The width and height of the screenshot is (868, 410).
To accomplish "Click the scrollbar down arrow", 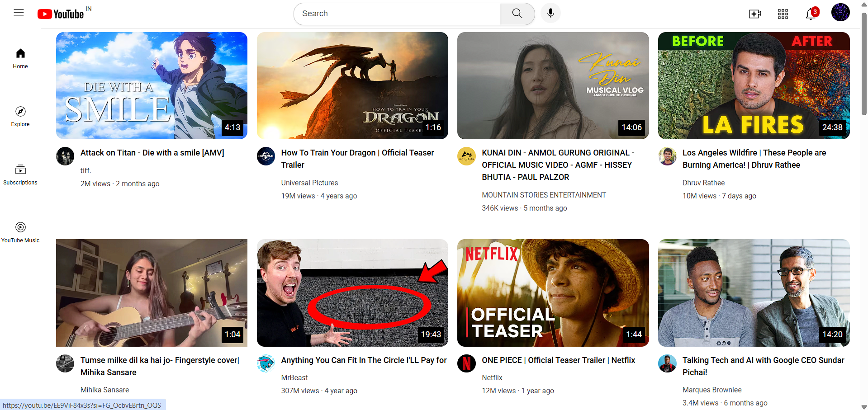I will (864, 406).
